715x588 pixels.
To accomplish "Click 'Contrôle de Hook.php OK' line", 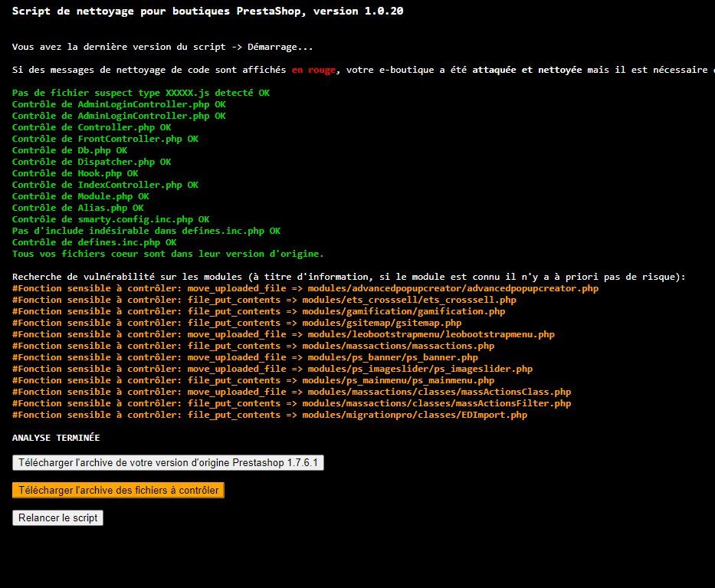I will click(75, 173).
